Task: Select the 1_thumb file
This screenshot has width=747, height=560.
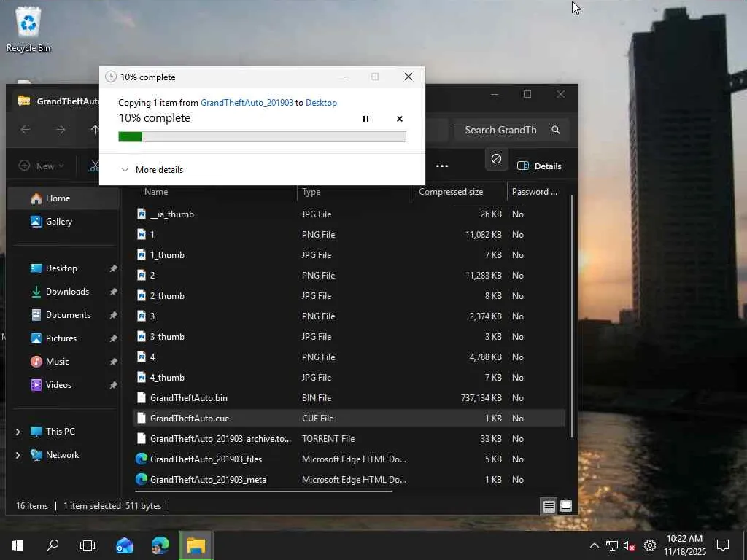Action: tap(349, 255)
